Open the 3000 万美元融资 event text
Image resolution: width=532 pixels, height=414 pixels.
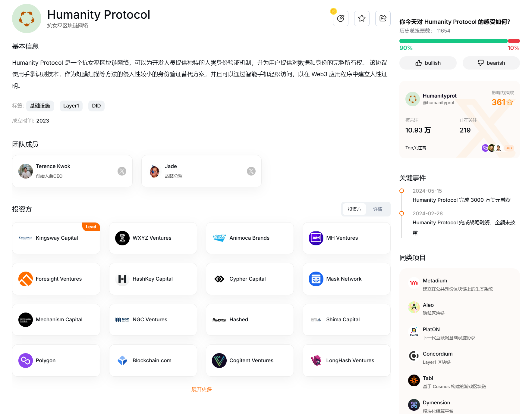point(461,200)
